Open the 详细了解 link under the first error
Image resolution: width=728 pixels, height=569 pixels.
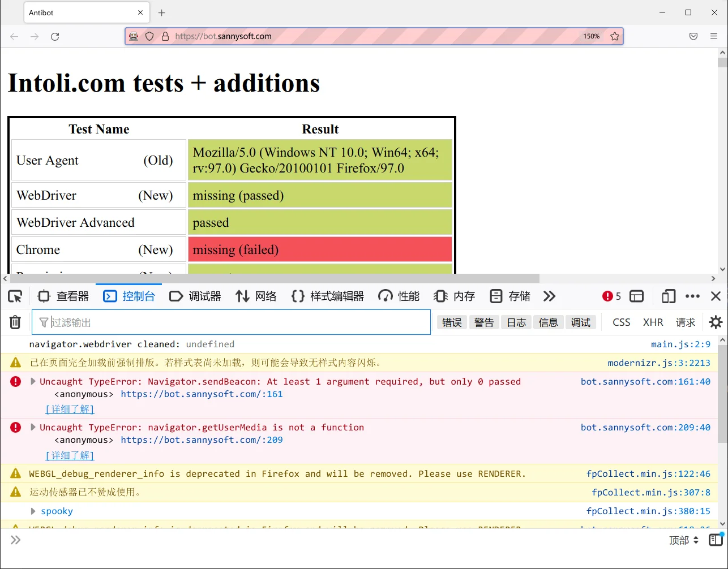tap(69, 409)
